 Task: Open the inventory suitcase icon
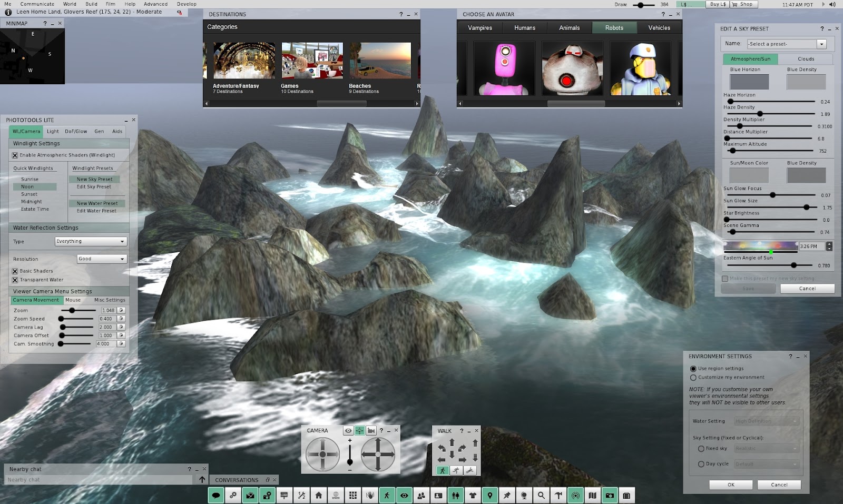point(626,495)
